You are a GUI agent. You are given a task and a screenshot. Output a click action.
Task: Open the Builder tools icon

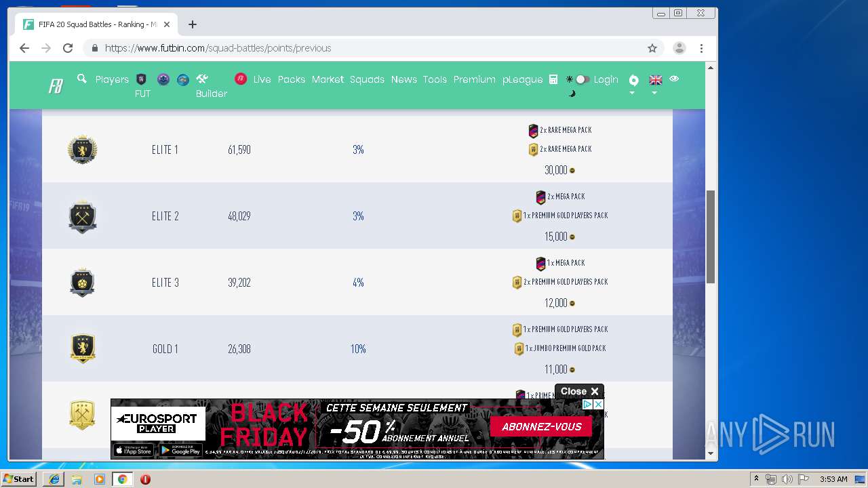click(202, 79)
